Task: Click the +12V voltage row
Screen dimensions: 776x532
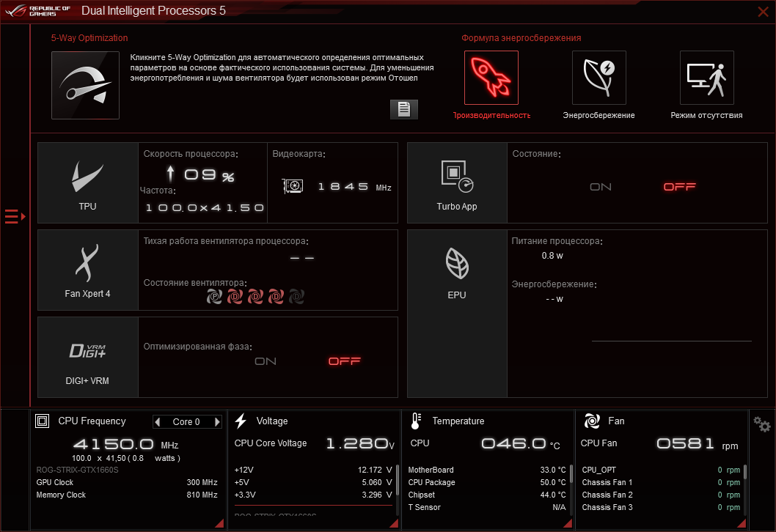Action: coord(312,470)
